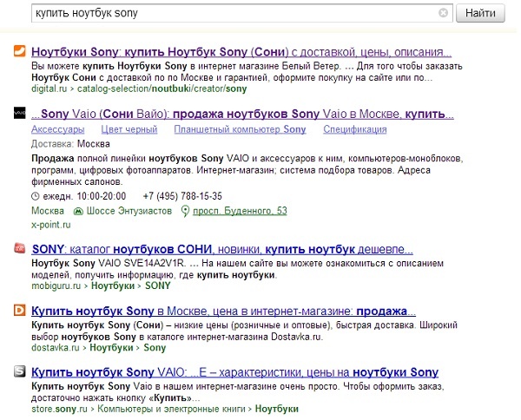Click the orange D favicon of the dostavka.ru result
Viewport: 521px width, 420px height.
[19, 310]
